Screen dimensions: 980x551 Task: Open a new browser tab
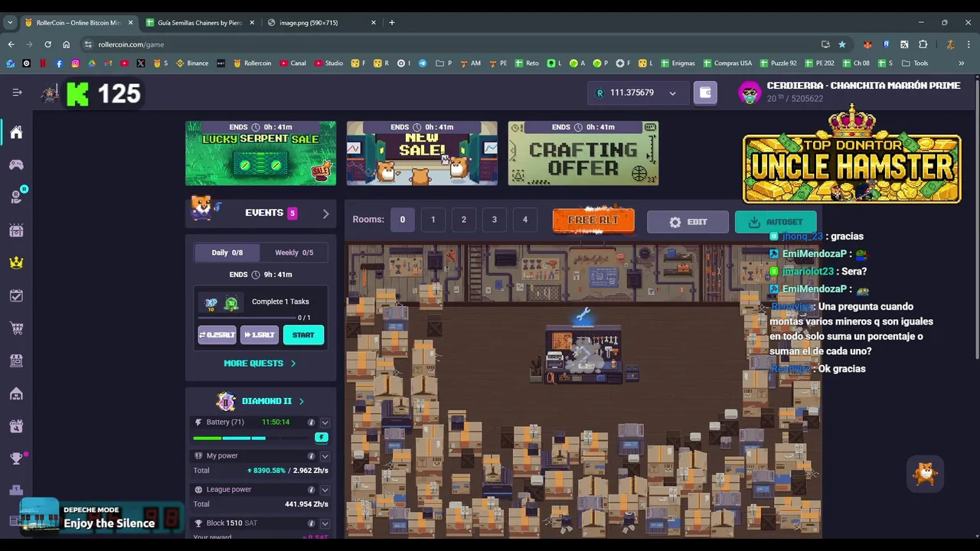click(x=392, y=23)
